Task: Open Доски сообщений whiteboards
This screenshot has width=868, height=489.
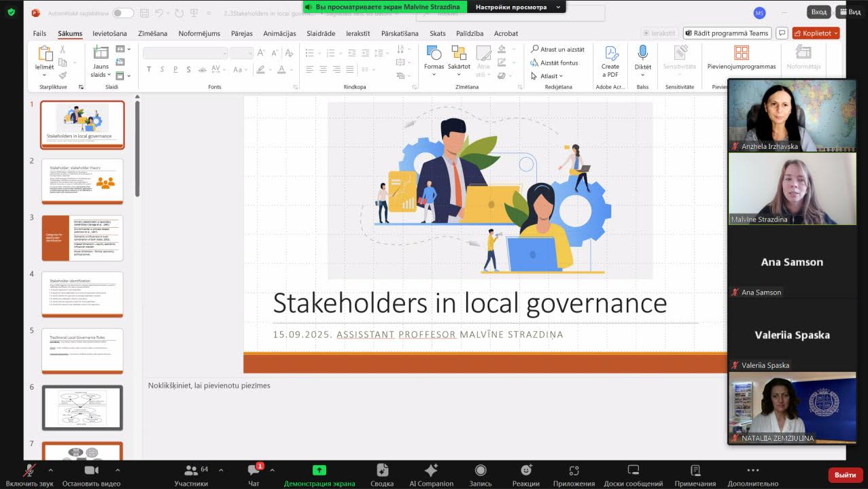Action: (633, 474)
